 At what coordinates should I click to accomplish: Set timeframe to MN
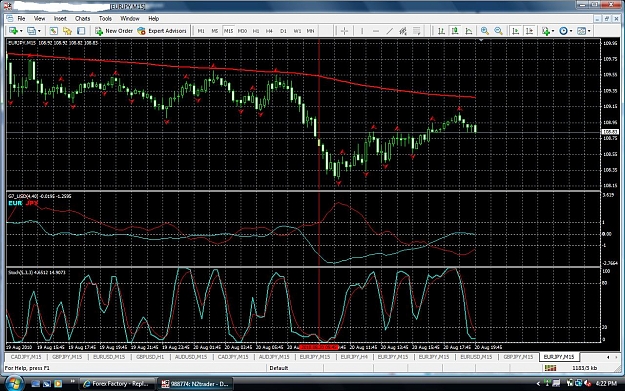[x=311, y=31]
